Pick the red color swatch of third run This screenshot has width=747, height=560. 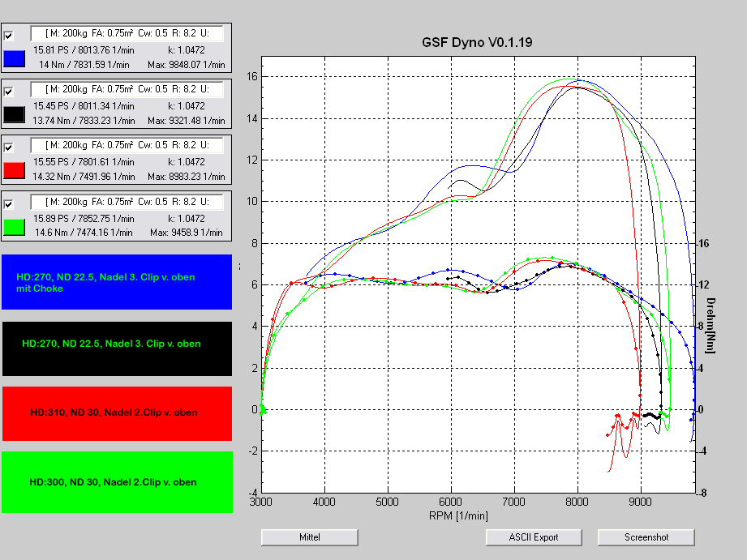14,170
